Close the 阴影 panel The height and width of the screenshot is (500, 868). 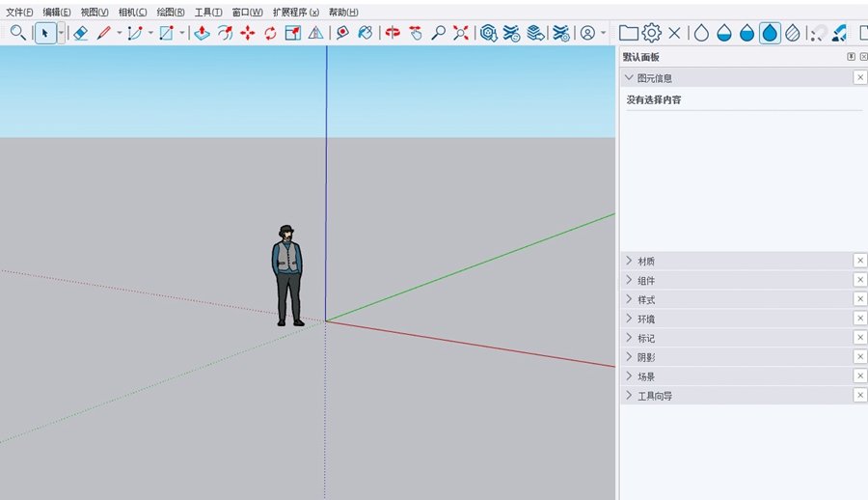859,356
